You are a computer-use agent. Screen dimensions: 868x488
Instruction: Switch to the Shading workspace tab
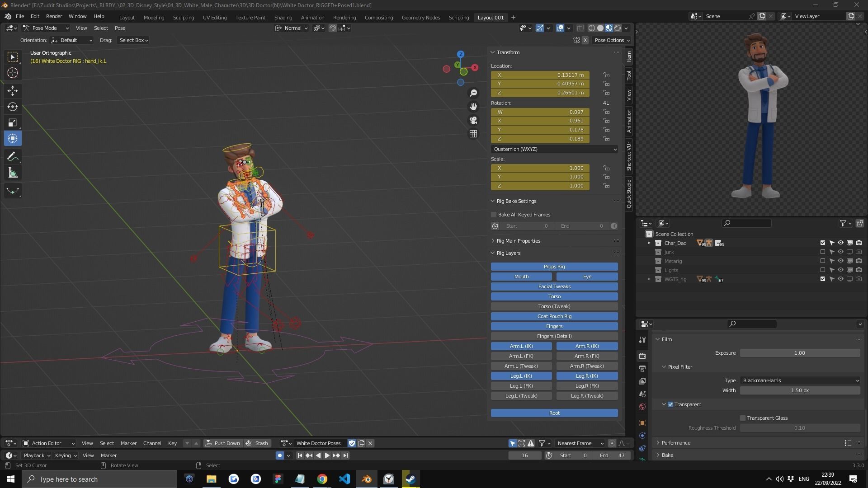pyautogui.click(x=283, y=17)
